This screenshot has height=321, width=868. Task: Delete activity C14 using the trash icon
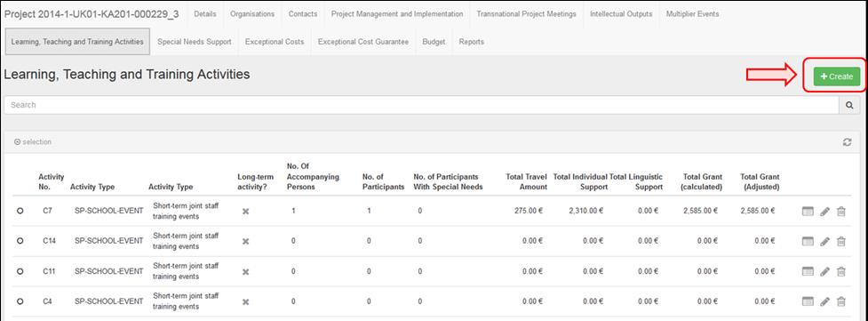840,241
